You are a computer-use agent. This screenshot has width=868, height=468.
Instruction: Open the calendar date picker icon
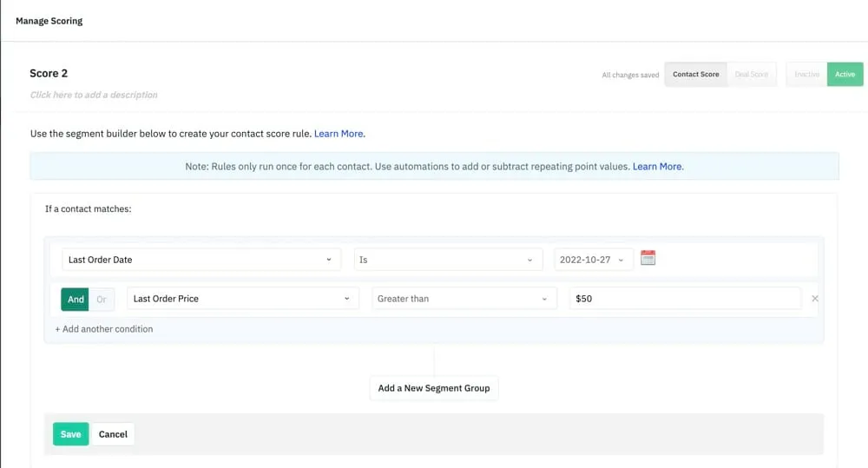coord(648,258)
